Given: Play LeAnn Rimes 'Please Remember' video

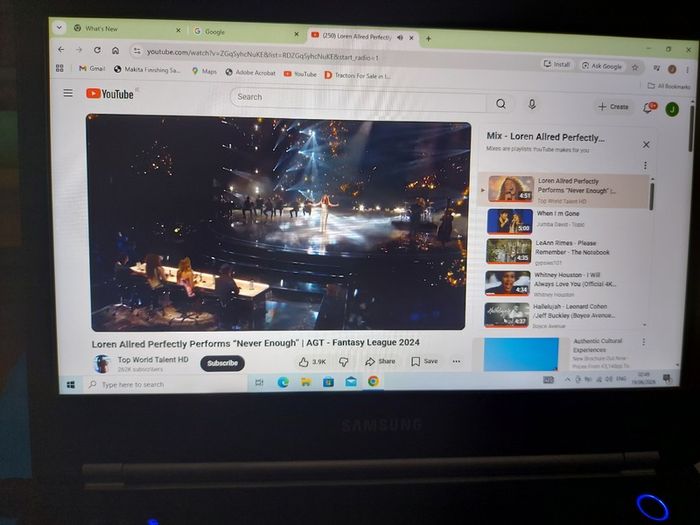Looking at the screenshot, I should pos(565,251).
